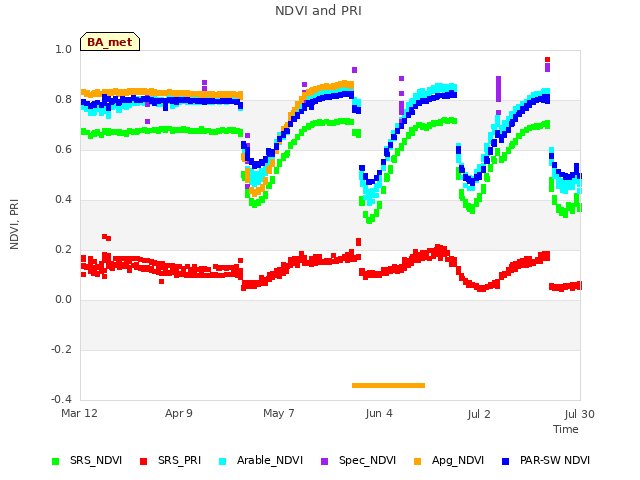This screenshot has width=640, height=480.
Task: Click the May 7 x-axis tick label
Action: click(279, 413)
